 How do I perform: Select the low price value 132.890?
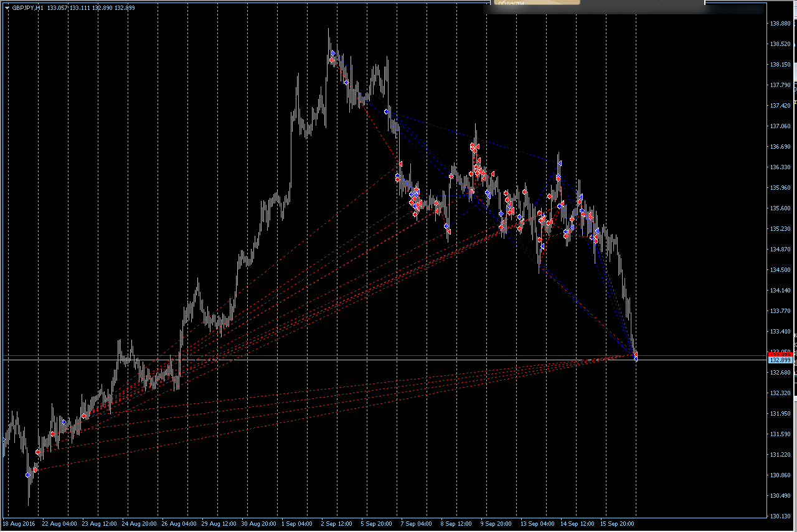103,8
